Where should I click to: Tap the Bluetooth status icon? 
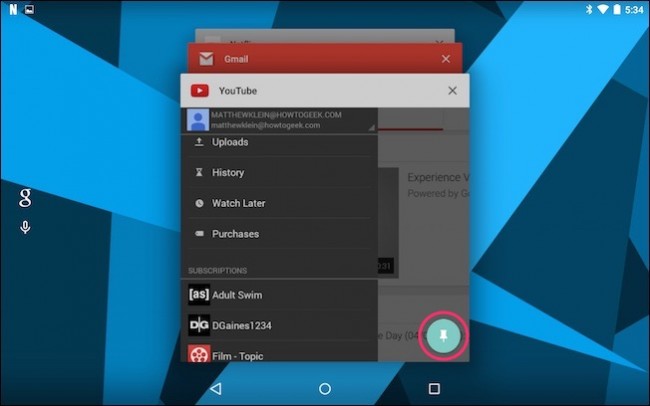(589, 9)
